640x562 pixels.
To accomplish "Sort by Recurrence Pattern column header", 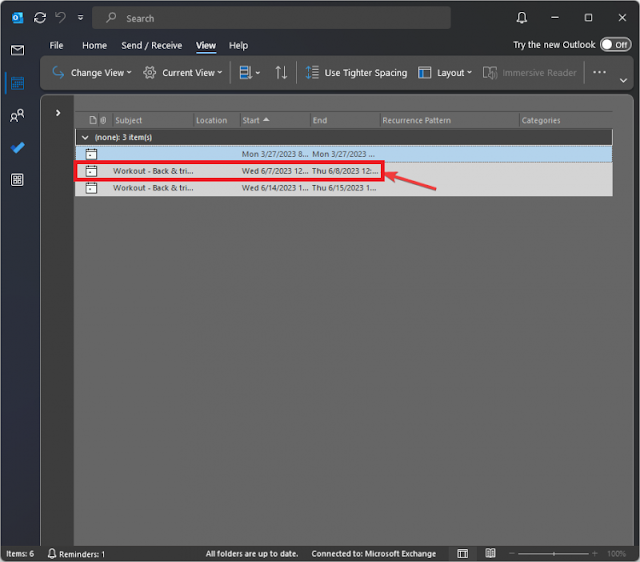I will (449, 120).
